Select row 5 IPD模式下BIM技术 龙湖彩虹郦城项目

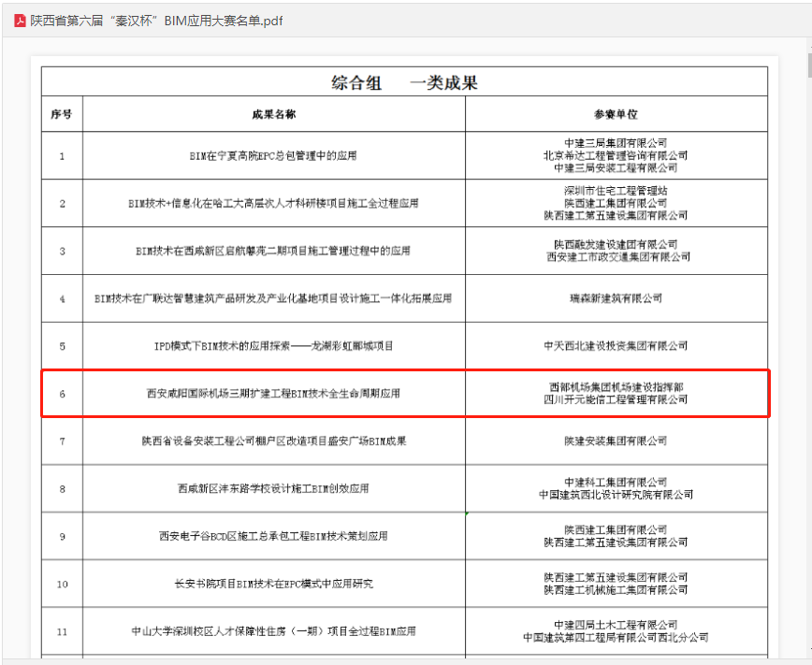pyautogui.click(x=273, y=346)
